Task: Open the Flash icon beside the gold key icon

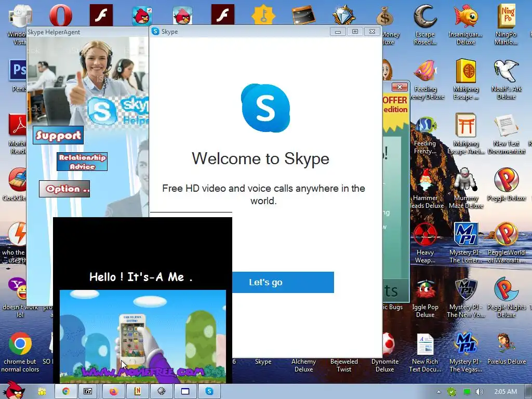Action: [x=222, y=15]
